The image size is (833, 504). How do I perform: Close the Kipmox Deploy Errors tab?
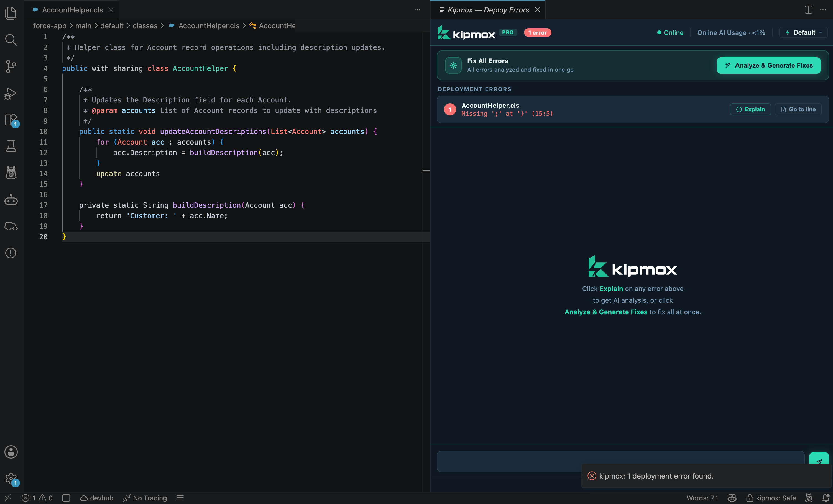[538, 10]
